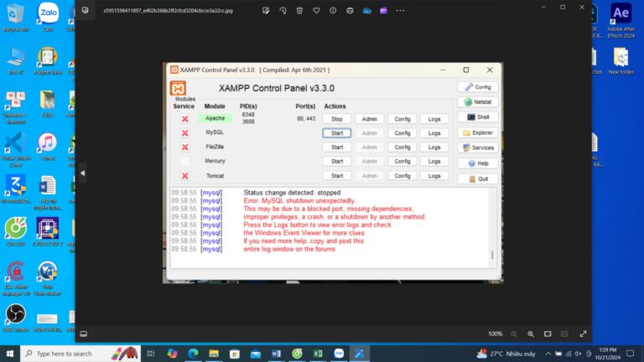
Task: Go to the previous photo with the left arrow
Action: tap(82, 173)
